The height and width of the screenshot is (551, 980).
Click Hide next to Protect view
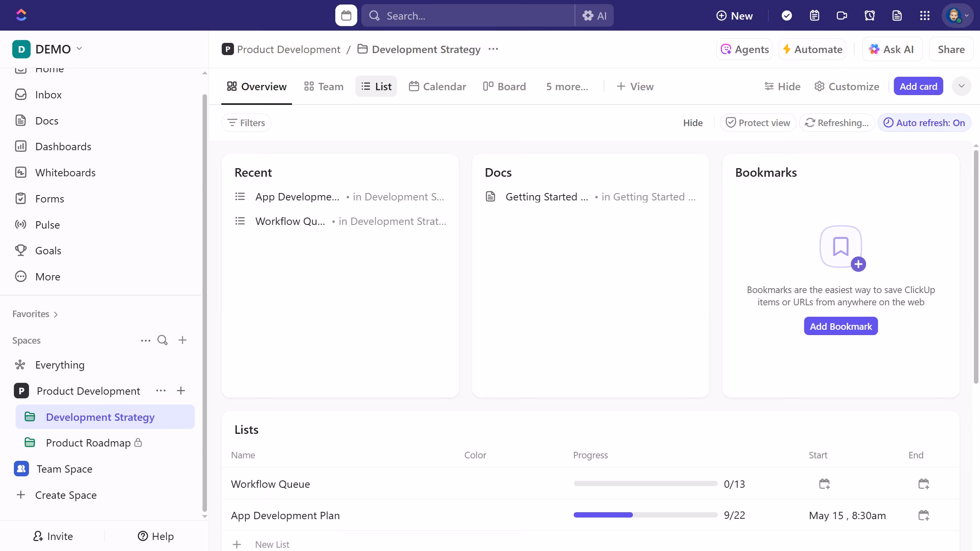[x=693, y=123]
